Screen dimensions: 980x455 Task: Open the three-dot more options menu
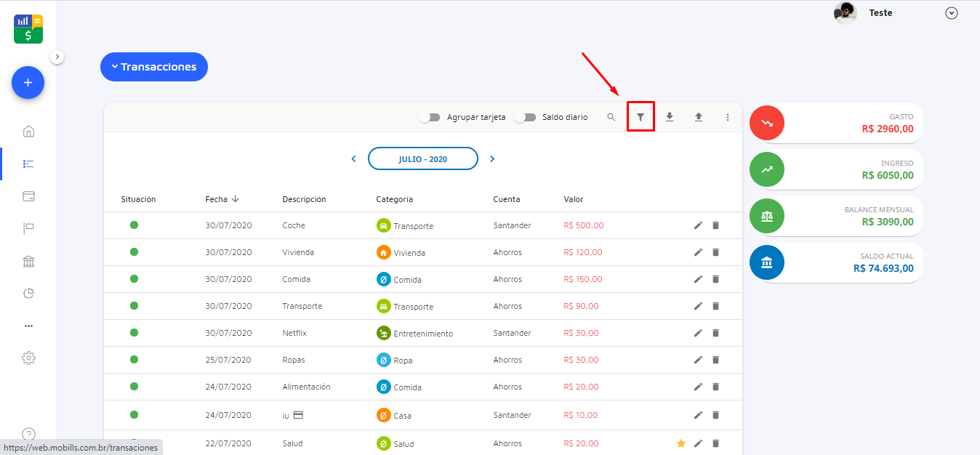(728, 117)
